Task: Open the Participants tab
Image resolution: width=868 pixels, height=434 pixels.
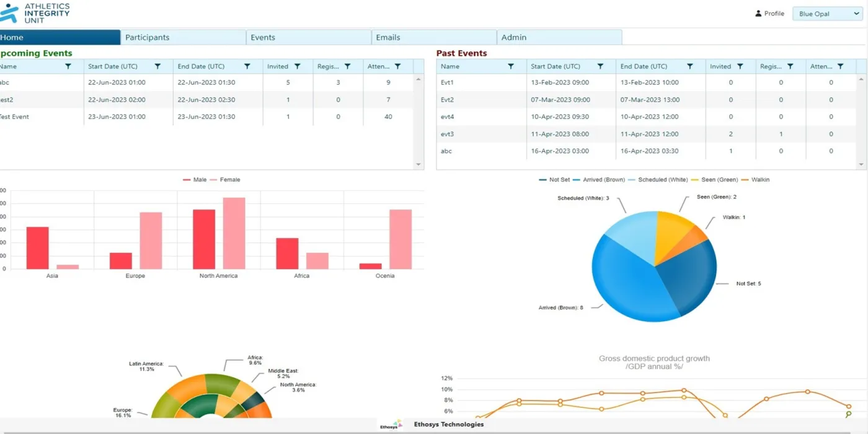Action: coord(184,37)
